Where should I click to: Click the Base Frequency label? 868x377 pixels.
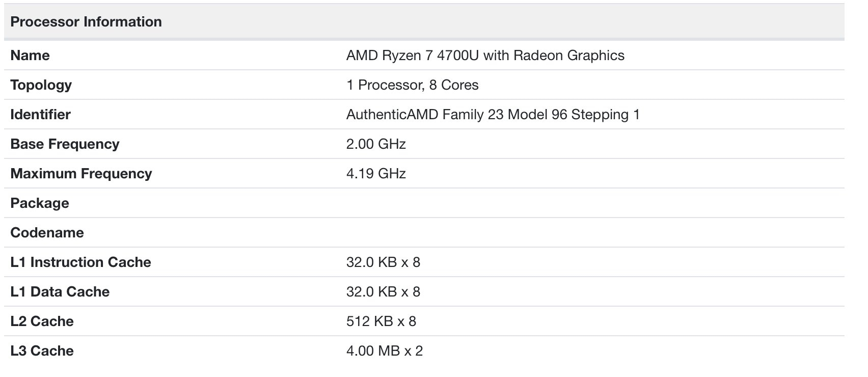coord(65,144)
